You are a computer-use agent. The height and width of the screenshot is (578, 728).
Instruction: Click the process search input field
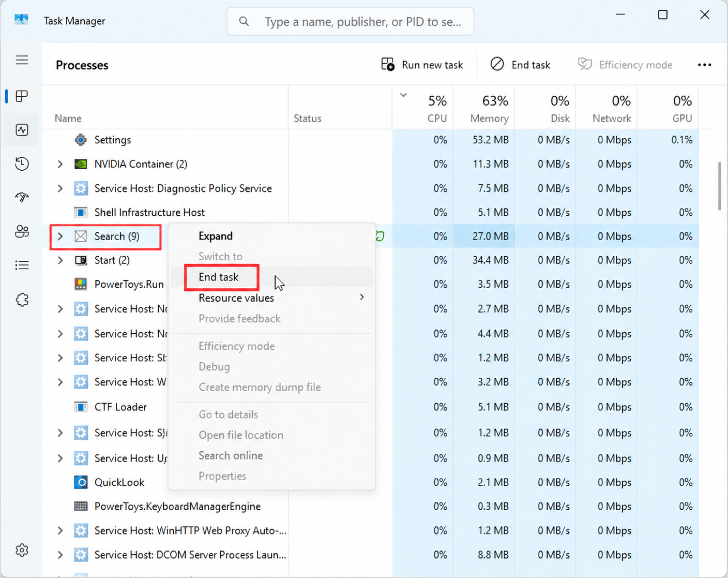tap(351, 22)
